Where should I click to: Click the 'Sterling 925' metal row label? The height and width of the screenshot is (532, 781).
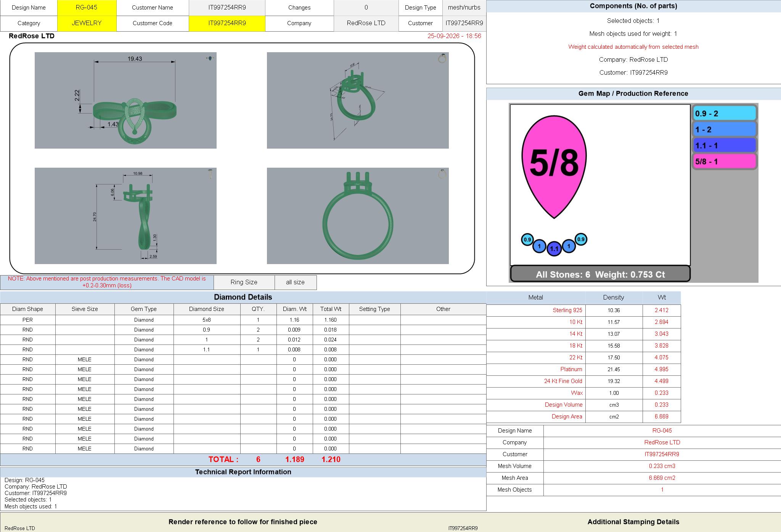(567, 310)
